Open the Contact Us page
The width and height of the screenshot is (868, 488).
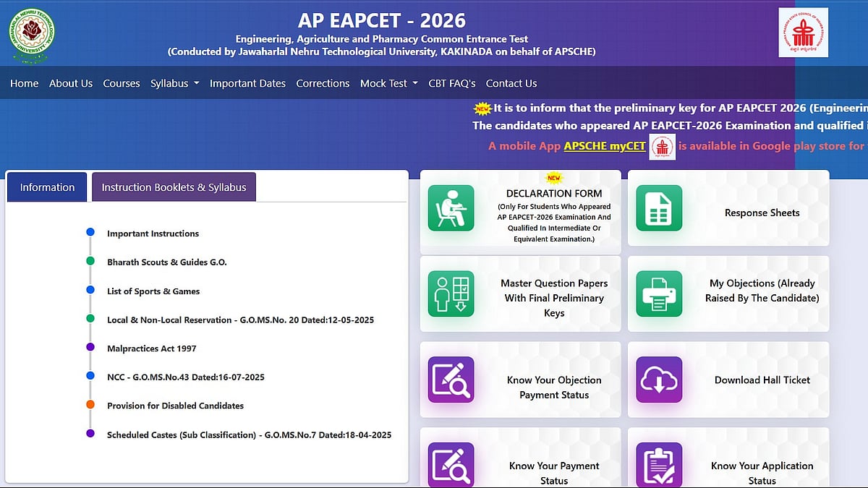click(511, 83)
